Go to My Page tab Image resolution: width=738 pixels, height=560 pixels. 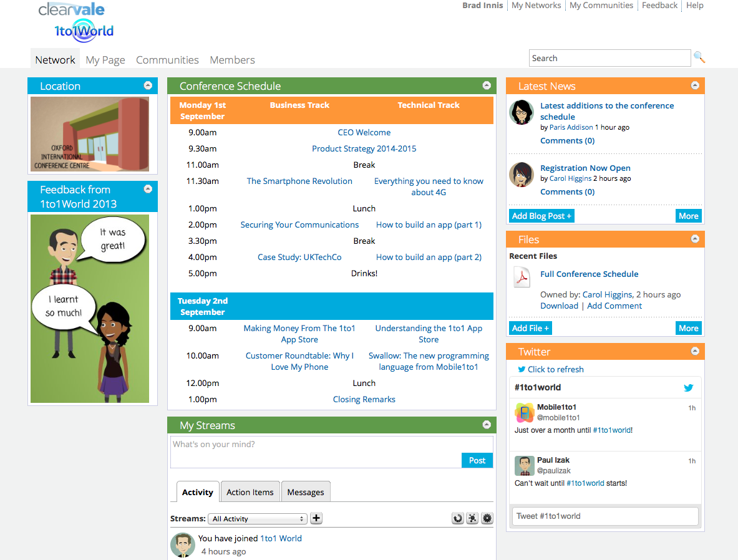pos(105,60)
